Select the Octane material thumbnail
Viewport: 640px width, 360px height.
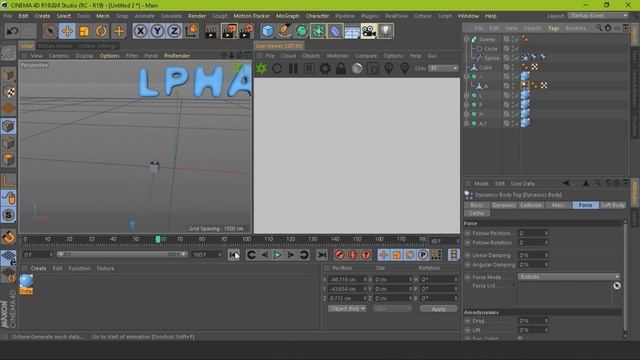[26, 281]
